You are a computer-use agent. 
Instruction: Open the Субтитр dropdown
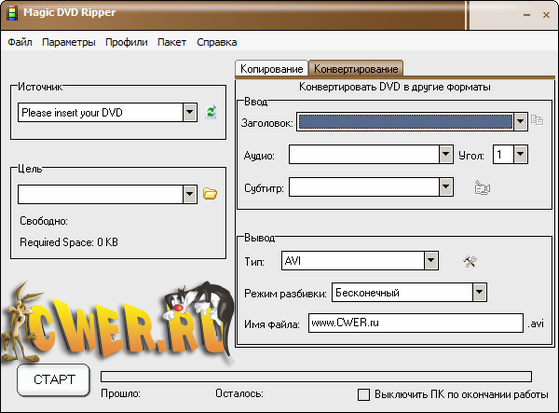pyautogui.click(x=446, y=187)
